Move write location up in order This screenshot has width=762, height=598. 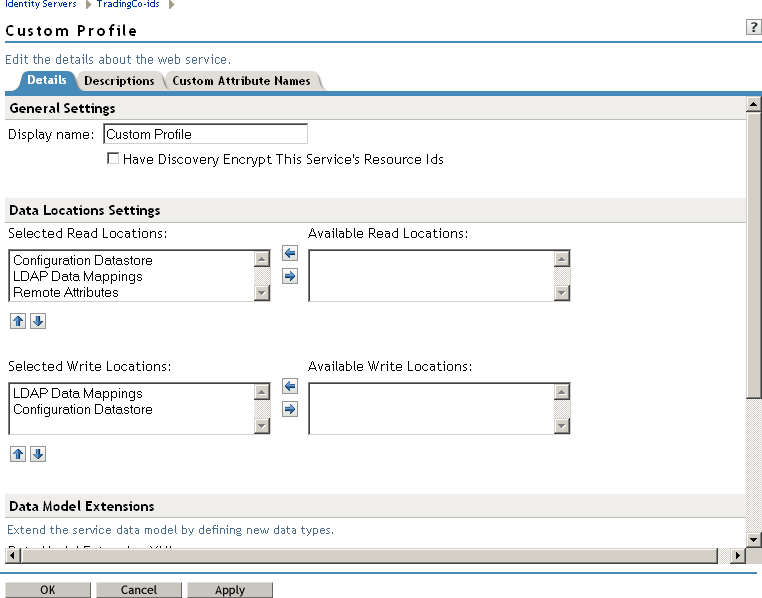(18, 454)
